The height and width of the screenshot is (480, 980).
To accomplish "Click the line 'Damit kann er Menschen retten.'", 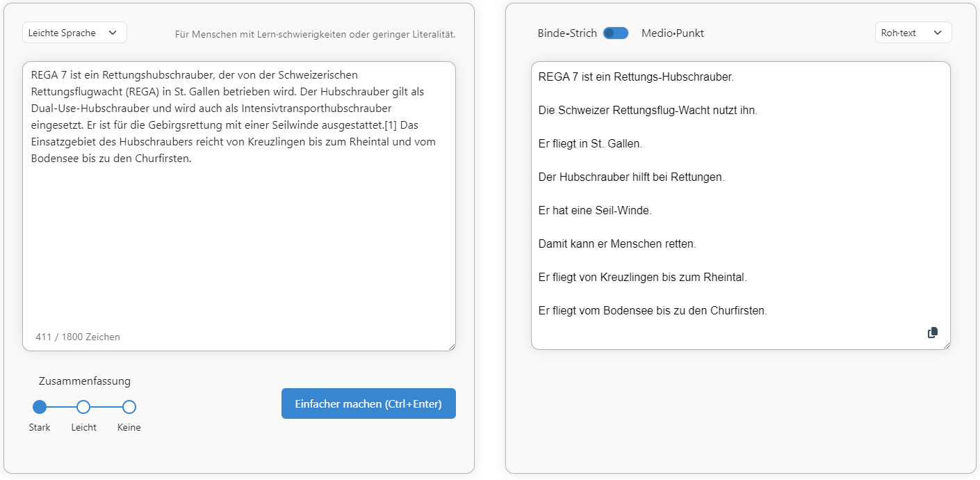I will click(x=617, y=243).
